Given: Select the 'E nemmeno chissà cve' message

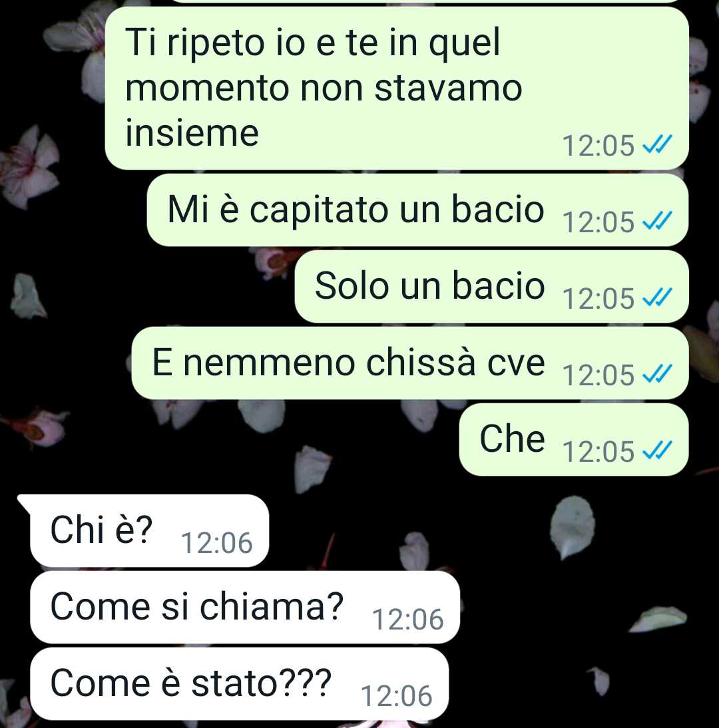Looking at the screenshot, I should (x=409, y=363).
